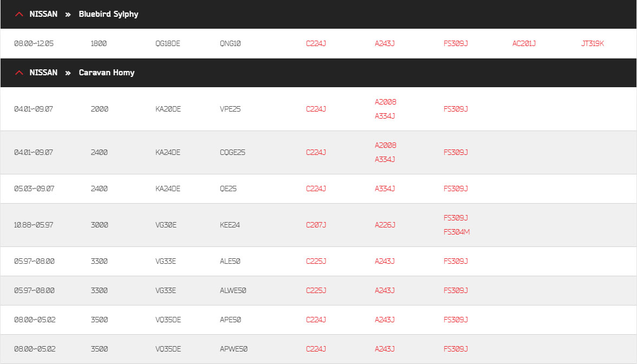This screenshot has width=637, height=364.
Task: Click the Caravan Homy header title
Action: point(106,73)
